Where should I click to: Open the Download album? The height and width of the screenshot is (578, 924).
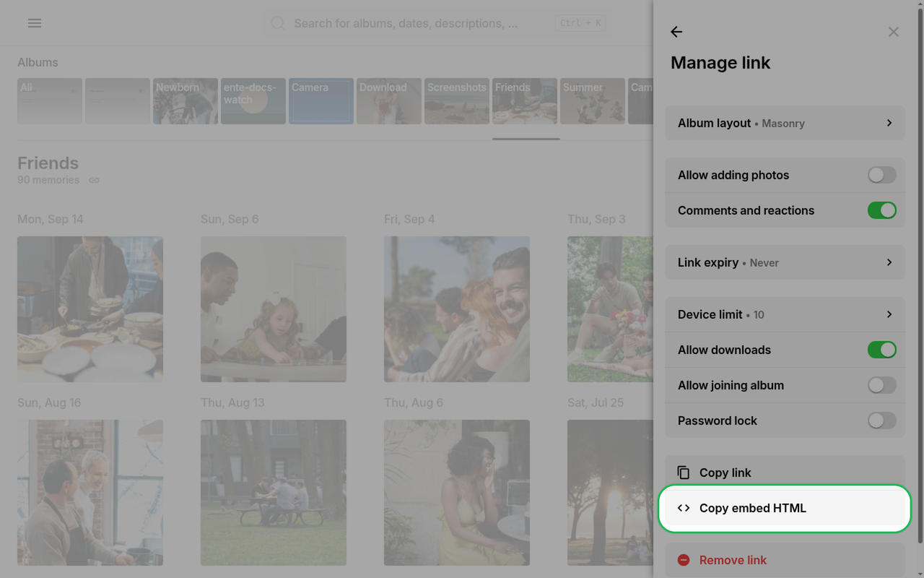[389, 101]
